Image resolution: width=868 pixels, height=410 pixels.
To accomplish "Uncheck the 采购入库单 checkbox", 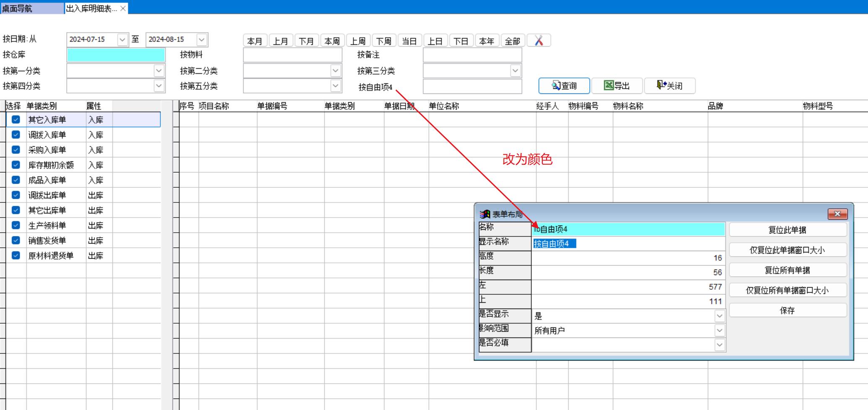I will coord(16,150).
